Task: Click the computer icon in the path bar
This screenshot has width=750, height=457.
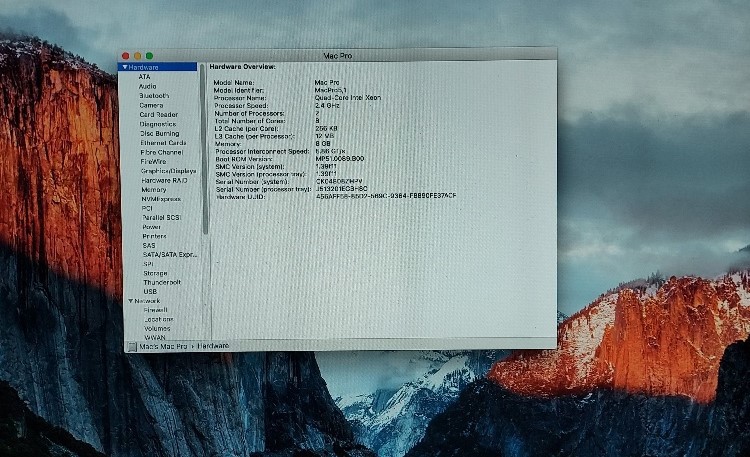Action: (x=132, y=346)
